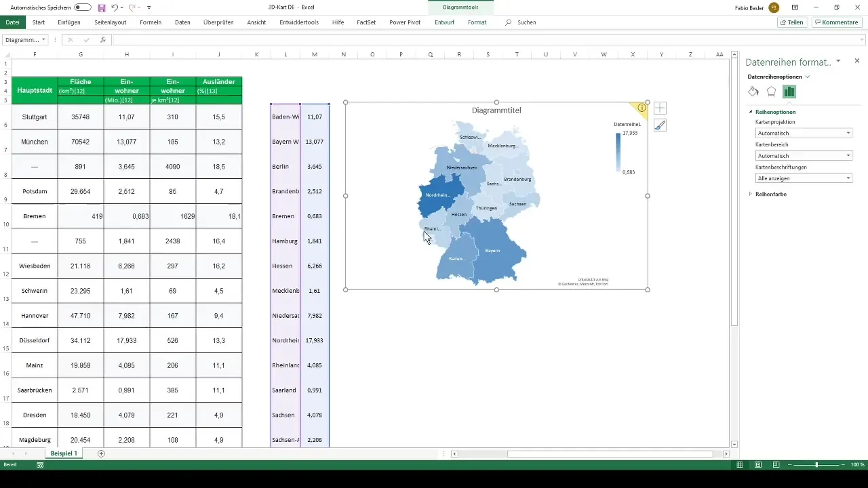868x488 pixels.
Task: Click the vertical scrollbar down arrow
Action: tap(734, 443)
